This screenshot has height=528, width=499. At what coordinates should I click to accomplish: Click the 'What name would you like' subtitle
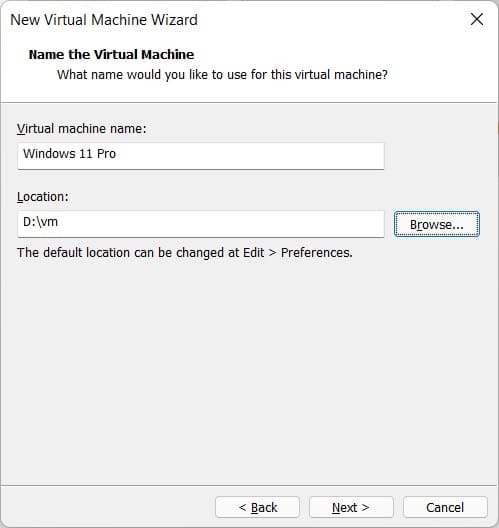(x=222, y=75)
